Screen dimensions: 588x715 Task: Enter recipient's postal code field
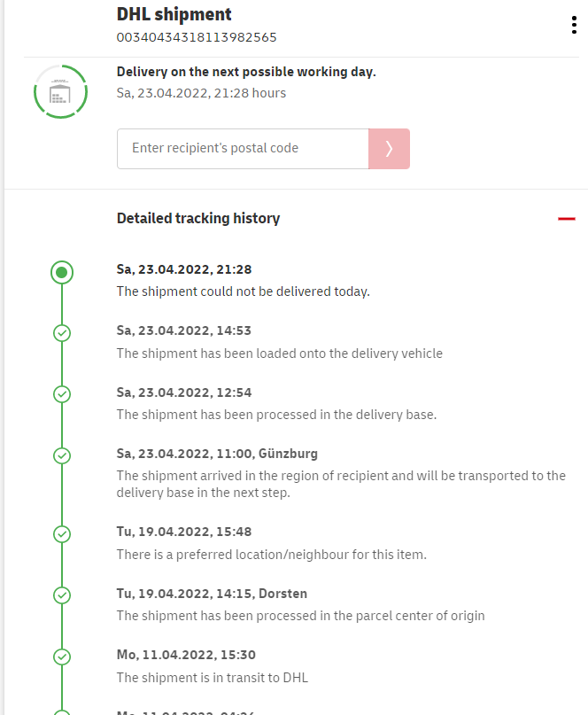tap(243, 149)
